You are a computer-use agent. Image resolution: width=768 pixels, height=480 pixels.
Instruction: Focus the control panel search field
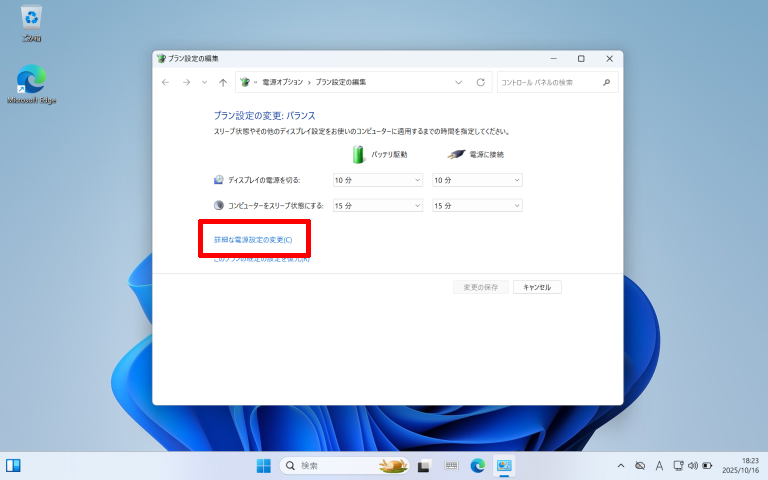(x=548, y=82)
